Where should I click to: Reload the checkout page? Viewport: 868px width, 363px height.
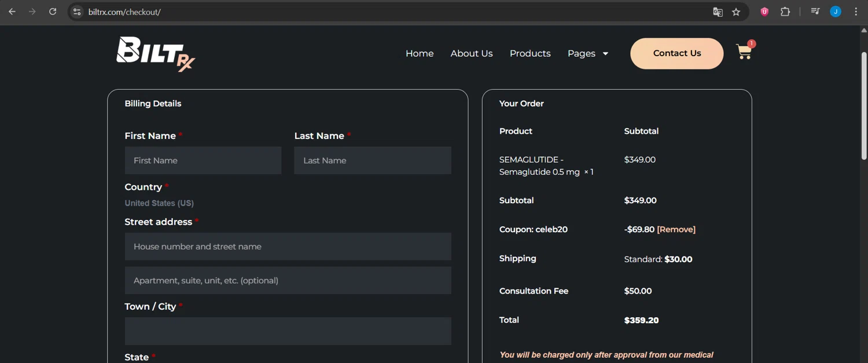coord(53,12)
